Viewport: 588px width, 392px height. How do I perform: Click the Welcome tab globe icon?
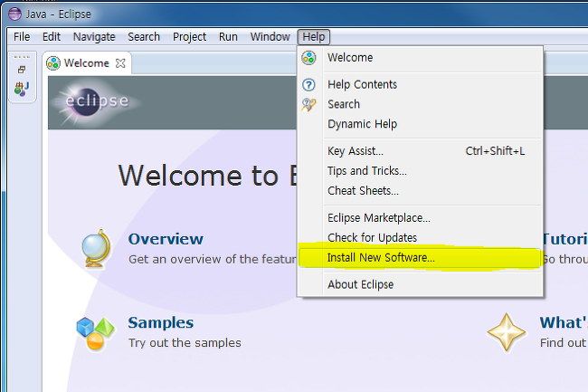click(53, 63)
